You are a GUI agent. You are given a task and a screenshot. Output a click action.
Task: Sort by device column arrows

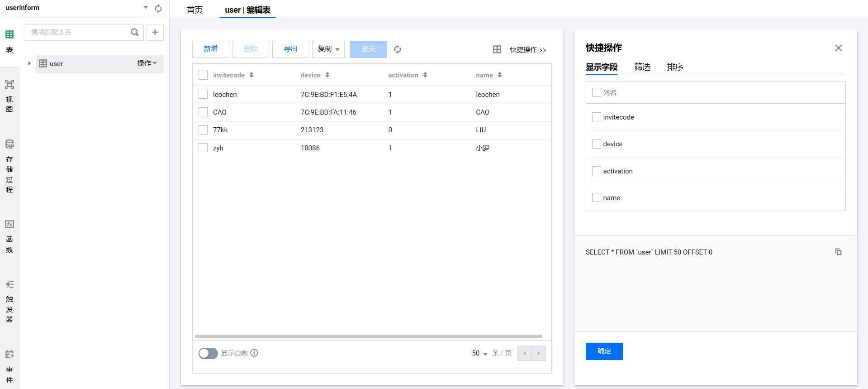pyautogui.click(x=327, y=75)
